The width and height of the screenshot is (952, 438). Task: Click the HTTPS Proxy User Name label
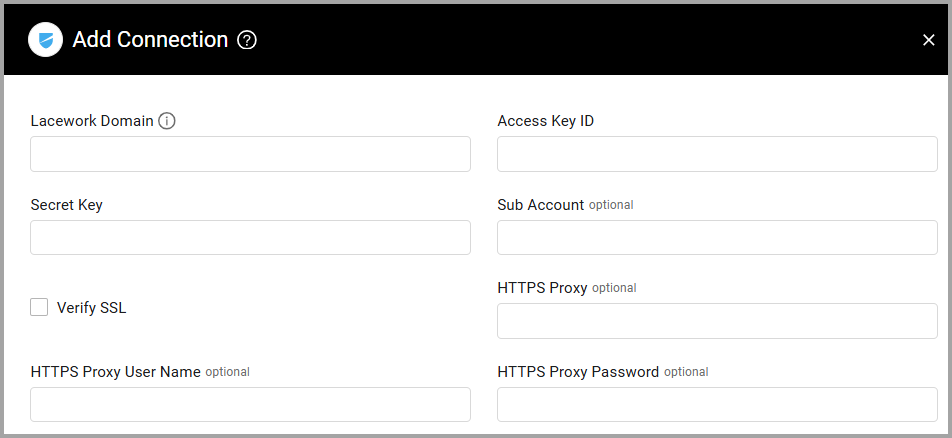(x=115, y=372)
